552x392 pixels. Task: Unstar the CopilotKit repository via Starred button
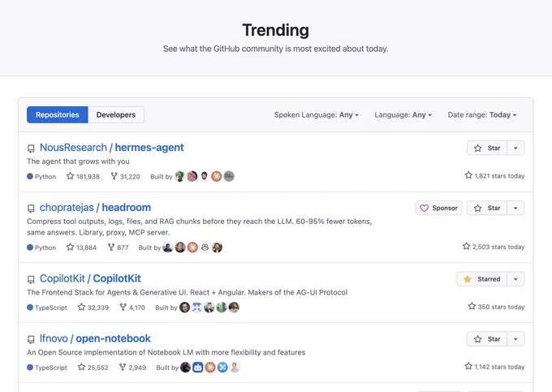481,279
